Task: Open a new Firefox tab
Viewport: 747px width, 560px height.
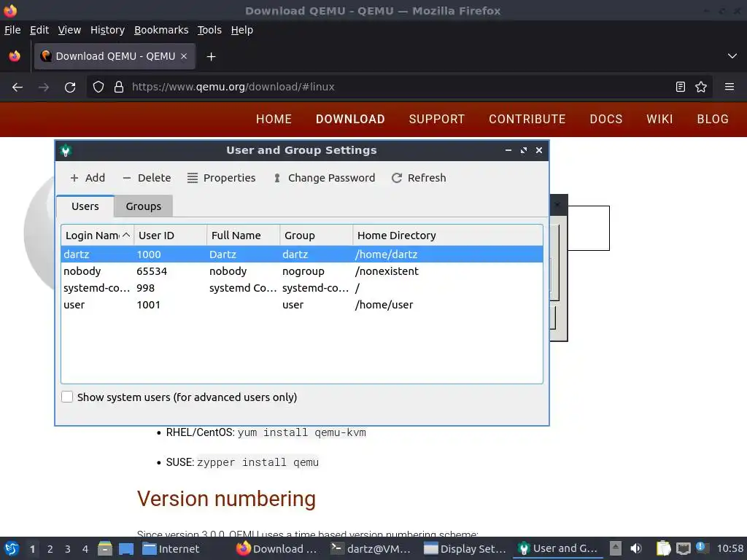Action: 211,57
